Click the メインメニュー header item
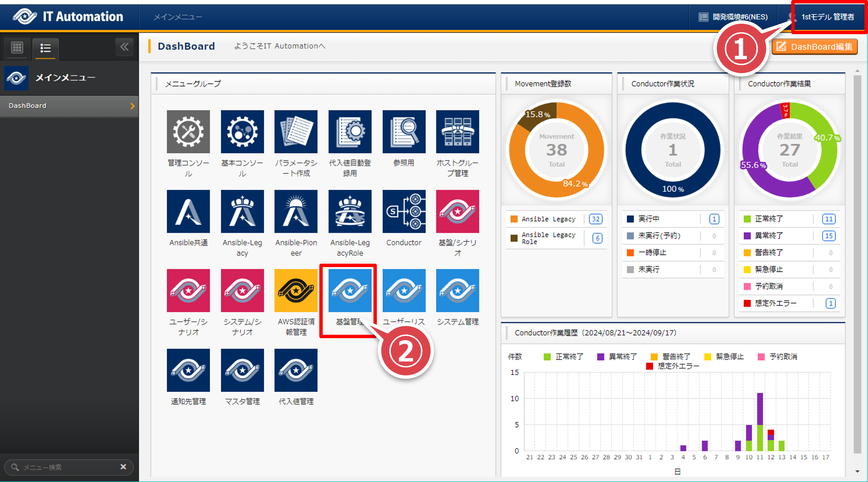Image resolution: width=868 pixels, height=482 pixels. click(178, 17)
